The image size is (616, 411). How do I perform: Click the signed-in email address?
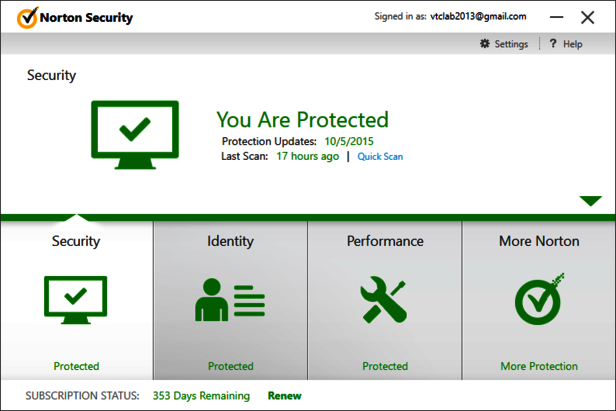(479, 17)
